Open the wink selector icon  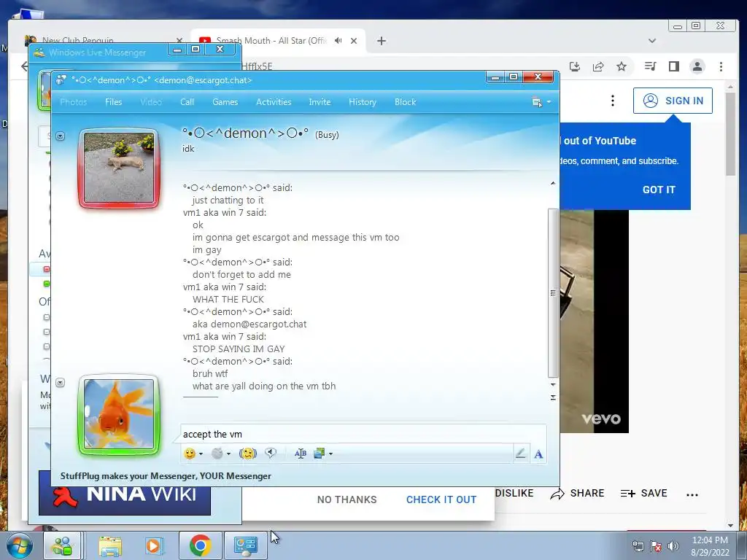tap(217, 454)
